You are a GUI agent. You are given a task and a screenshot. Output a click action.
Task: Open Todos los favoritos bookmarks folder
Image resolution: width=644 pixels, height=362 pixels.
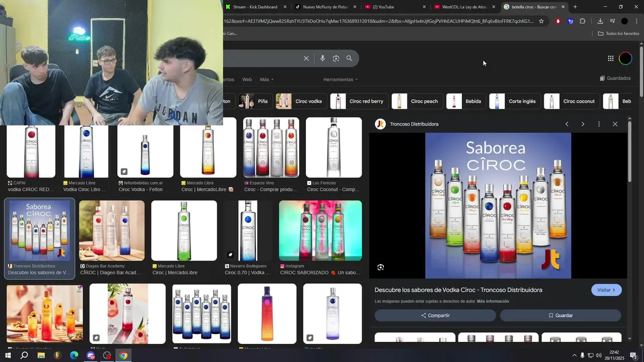pos(618,34)
